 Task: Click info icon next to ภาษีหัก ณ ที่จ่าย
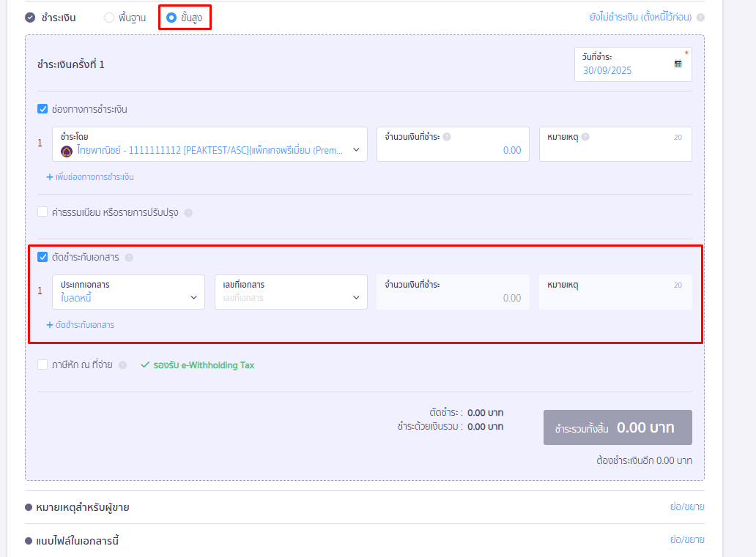click(x=122, y=365)
